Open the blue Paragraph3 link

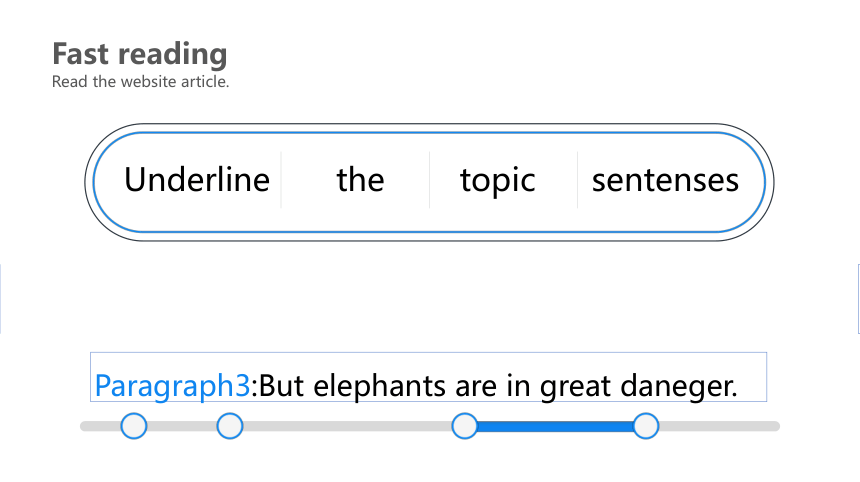[x=172, y=386]
